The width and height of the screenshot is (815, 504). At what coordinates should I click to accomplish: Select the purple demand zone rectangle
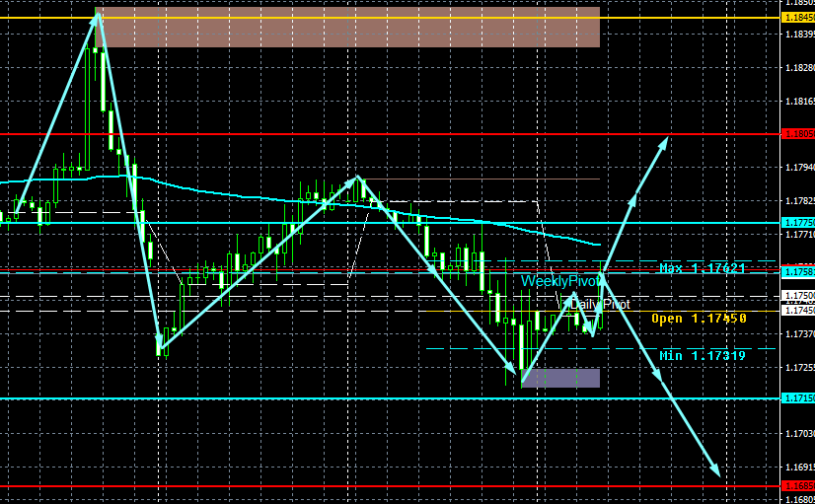(x=560, y=378)
